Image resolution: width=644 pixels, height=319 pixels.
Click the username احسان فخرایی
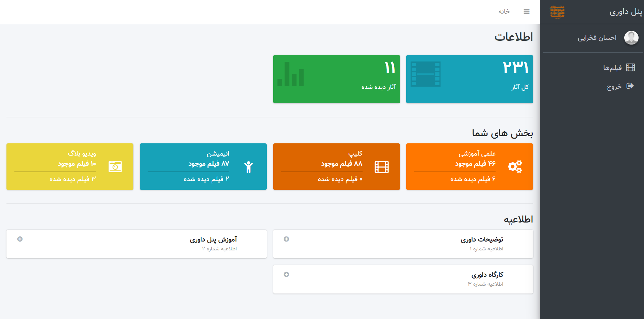(x=597, y=38)
